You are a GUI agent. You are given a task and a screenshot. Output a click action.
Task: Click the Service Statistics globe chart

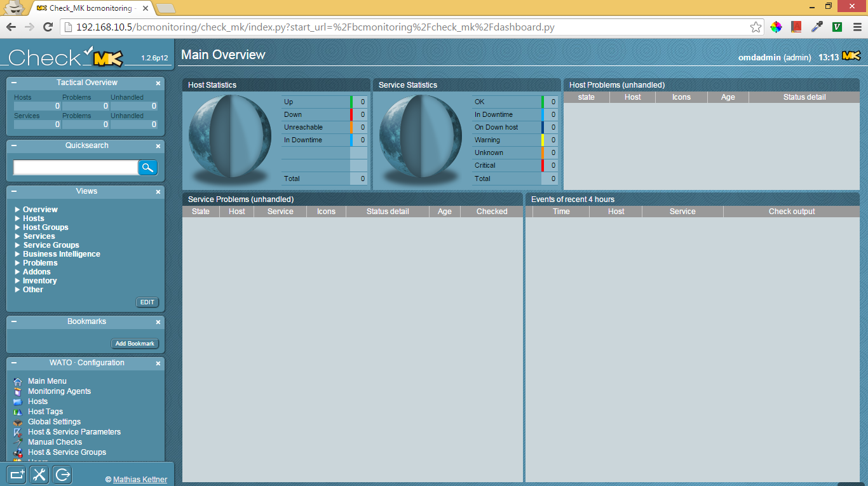(x=421, y=137)
